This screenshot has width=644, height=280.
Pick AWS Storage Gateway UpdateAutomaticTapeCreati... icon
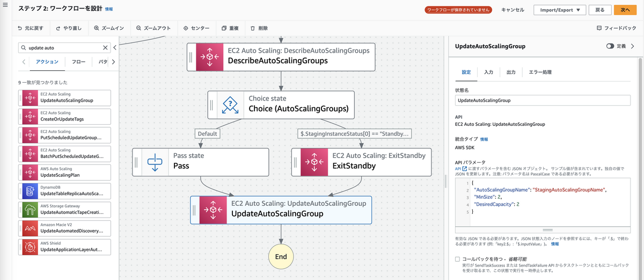tap(30, 210)
